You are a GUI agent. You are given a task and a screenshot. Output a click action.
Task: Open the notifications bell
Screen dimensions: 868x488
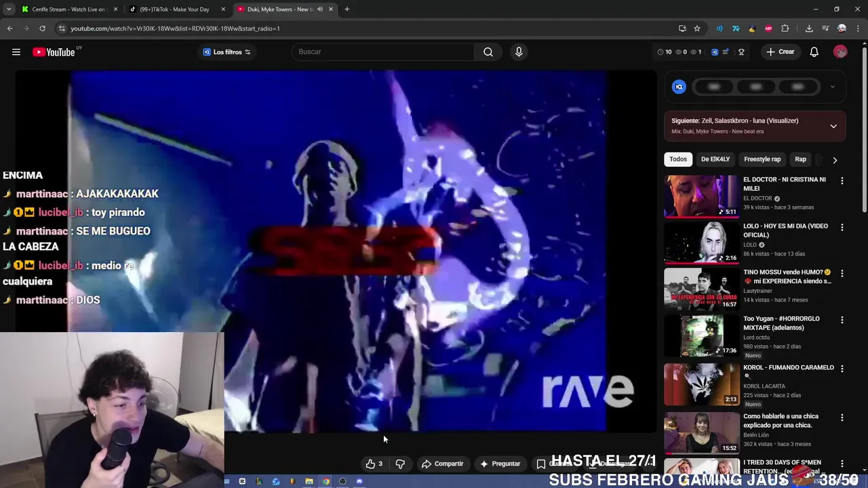point(814,52)
